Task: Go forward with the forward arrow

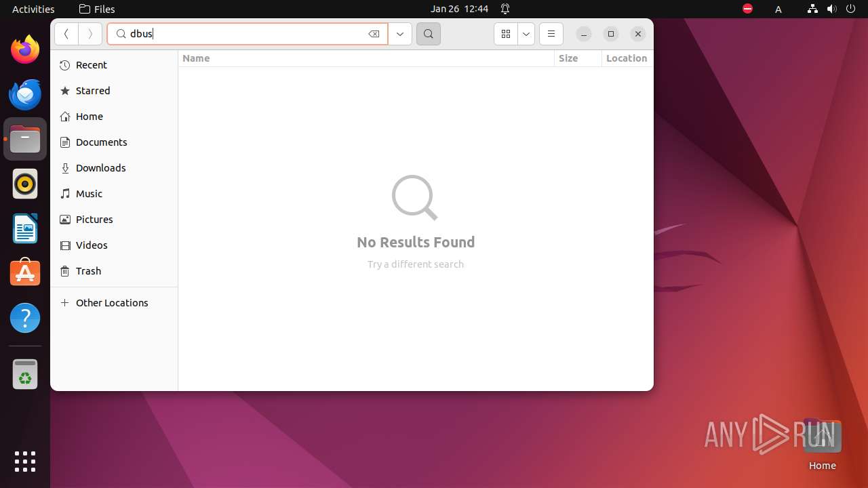Action: (x=90, y=34)
